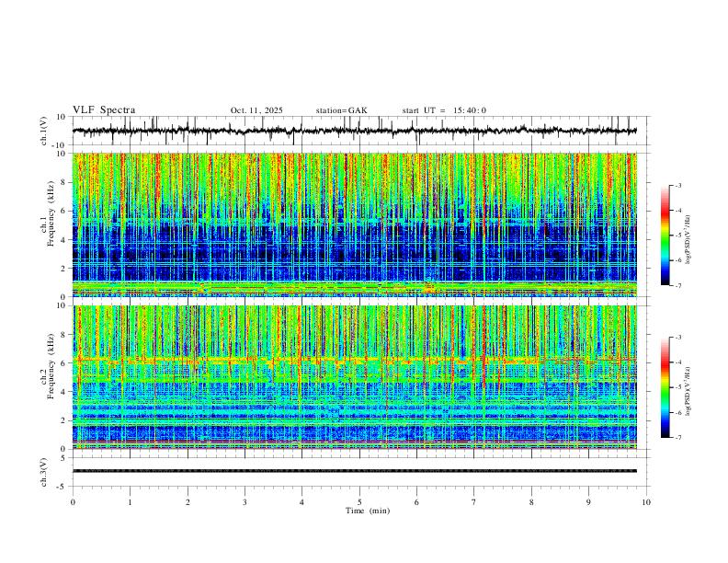Screen dimensions: 728x563
Task: Click time axis tick label "2"
Action: 188,502
